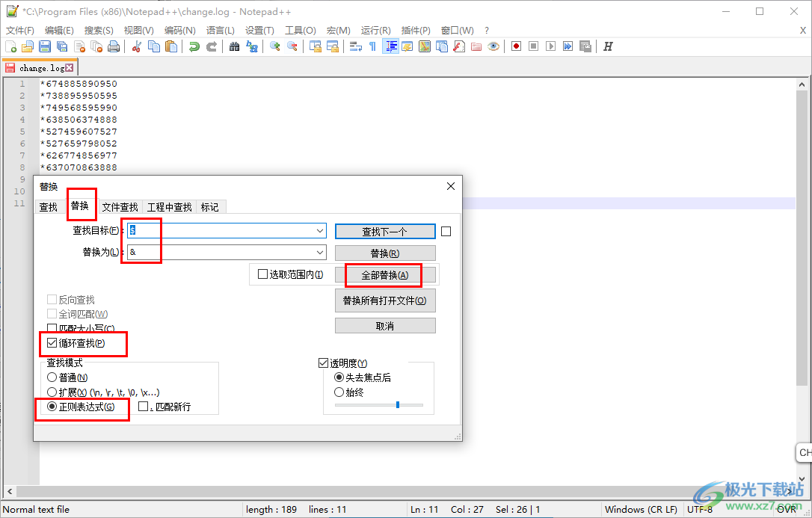Screen dimensions: 812x518
Task: Run macro multiple times icon
Action: click(x=568, y=46)
